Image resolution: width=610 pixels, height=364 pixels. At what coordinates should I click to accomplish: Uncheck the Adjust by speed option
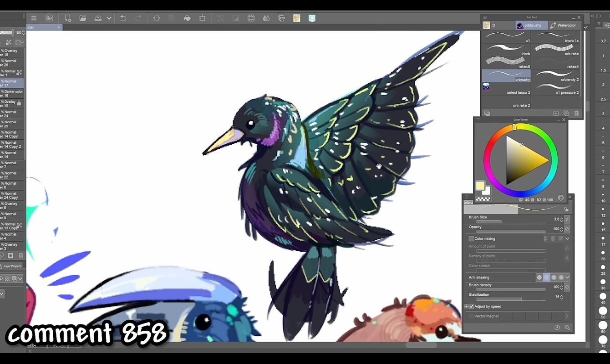coord(471,306)
